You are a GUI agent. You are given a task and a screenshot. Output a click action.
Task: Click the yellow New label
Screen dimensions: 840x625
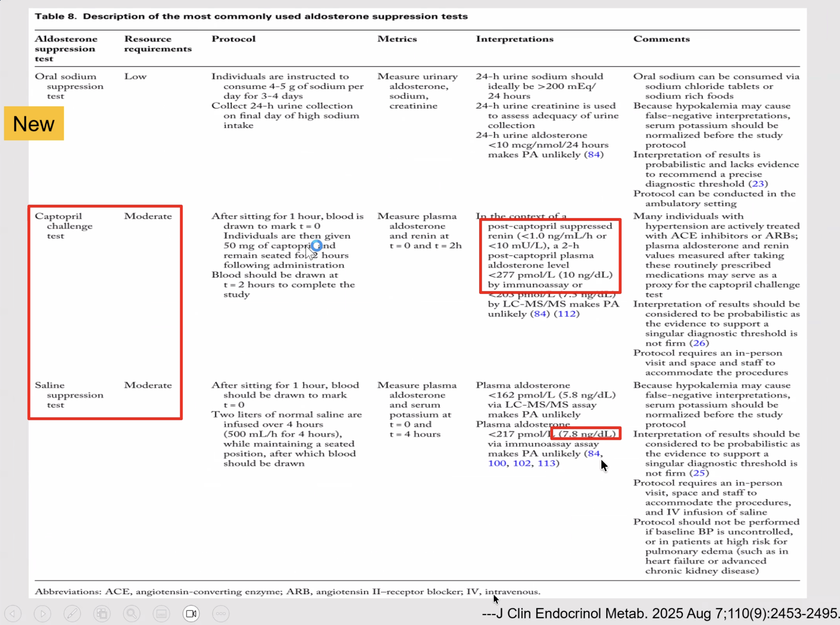pyautogui.click(x=34, y=124)
